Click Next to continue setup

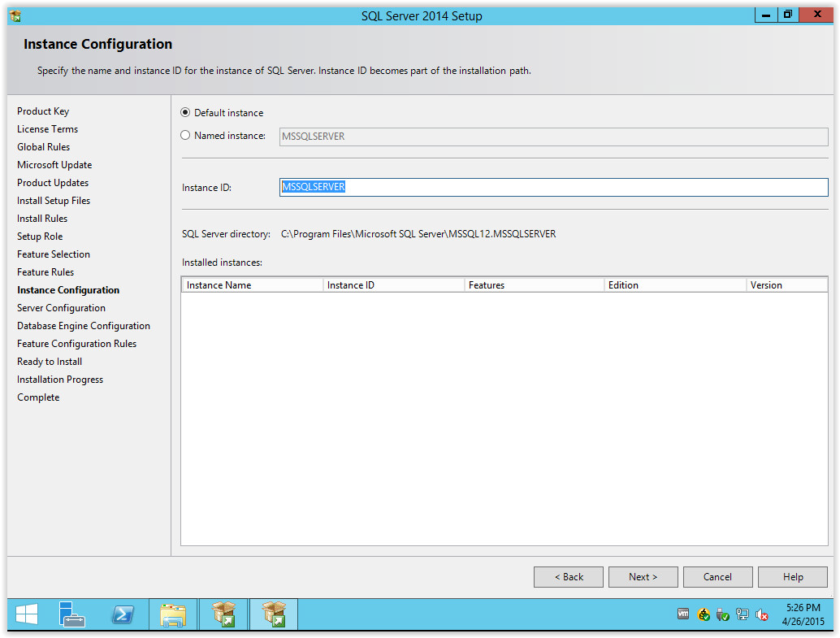[643, 577]
